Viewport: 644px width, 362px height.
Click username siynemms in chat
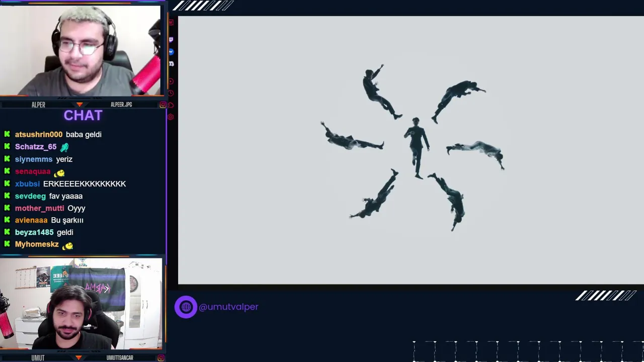(34, 159)
